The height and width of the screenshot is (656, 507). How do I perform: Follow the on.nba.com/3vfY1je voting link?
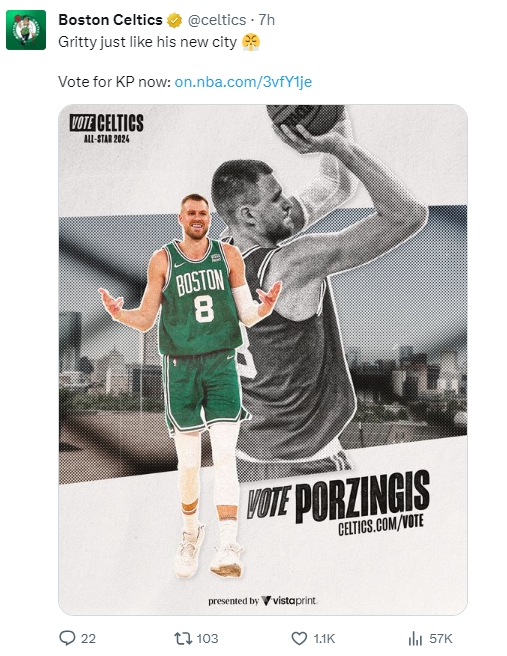[243, 82]
